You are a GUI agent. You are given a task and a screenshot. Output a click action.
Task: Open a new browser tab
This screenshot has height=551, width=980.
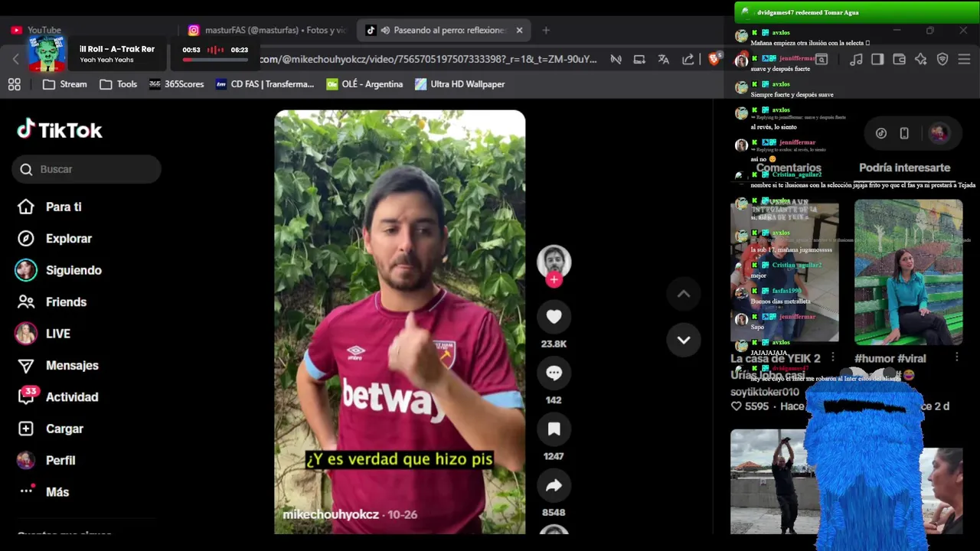pos(546,30)
